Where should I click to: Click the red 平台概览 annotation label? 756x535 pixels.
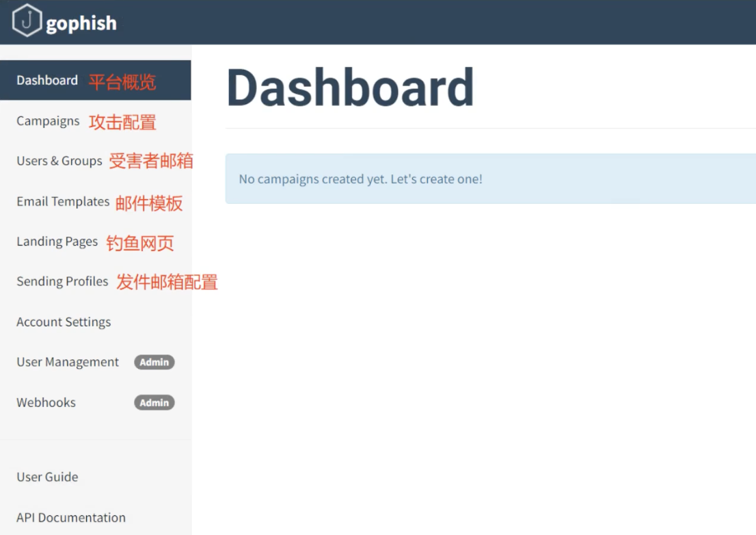[122, 82]
